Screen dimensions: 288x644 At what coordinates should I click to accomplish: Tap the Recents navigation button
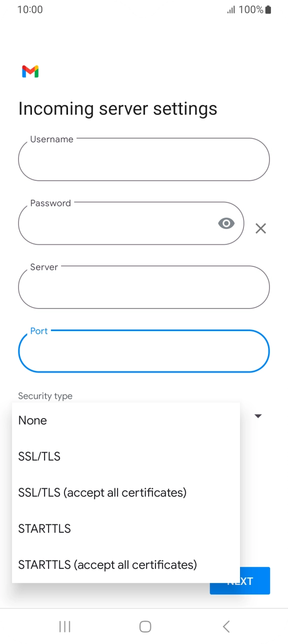(x=64, y=626)
